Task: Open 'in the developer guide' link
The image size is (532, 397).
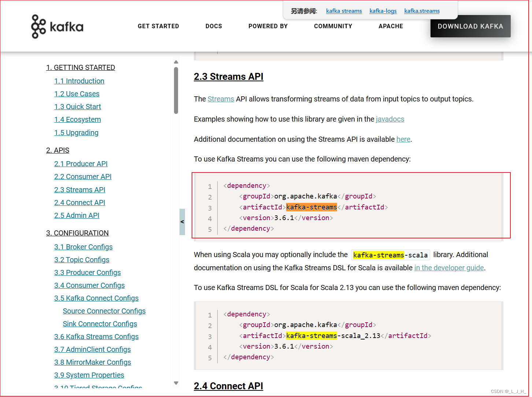Action: pos(449,268)
